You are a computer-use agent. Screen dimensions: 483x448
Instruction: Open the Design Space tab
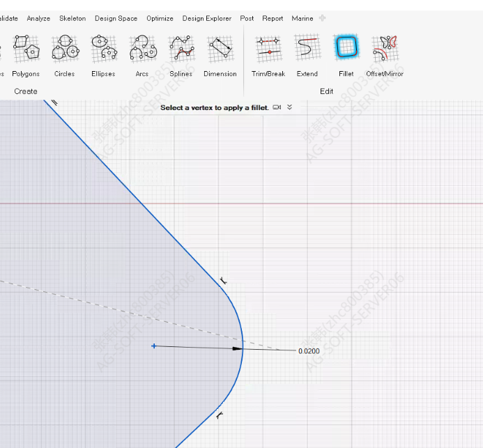click(x=116, y=19)
